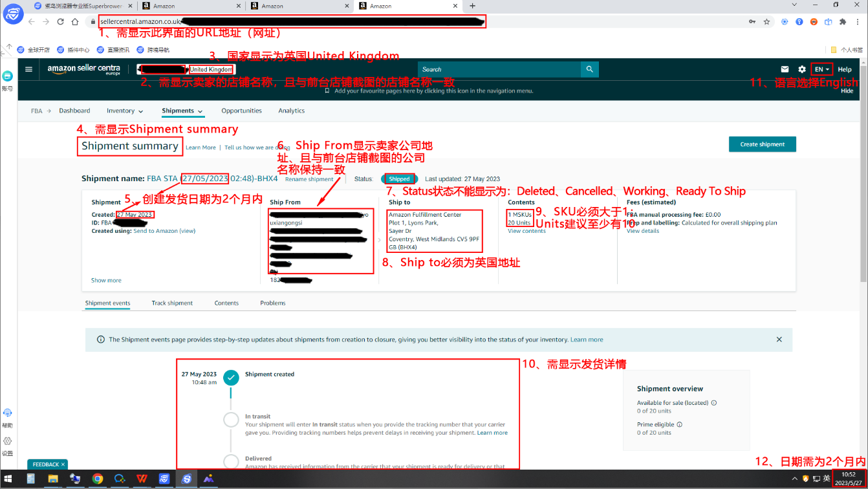Click the Rename shipment link
The width and height of the screenshot is (868, 489).
(309, 179)
